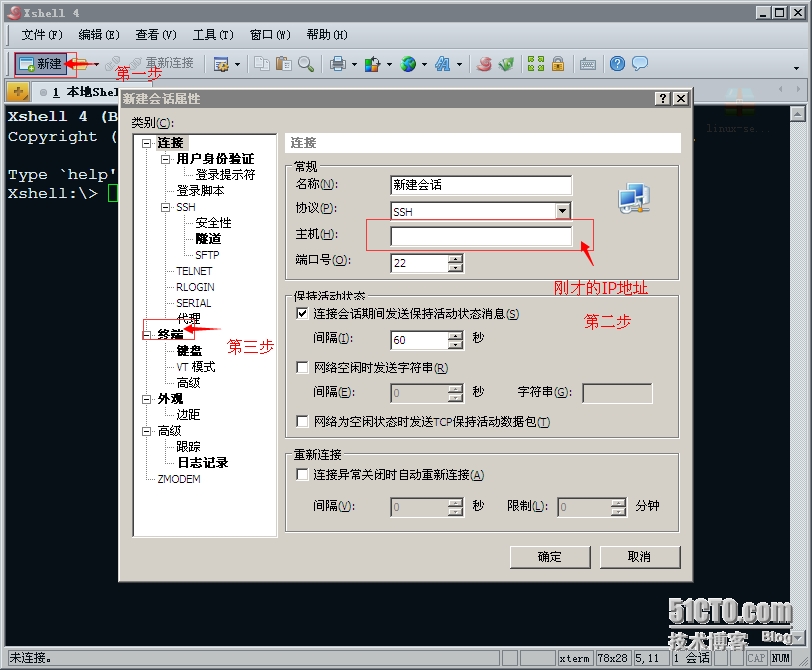Viewport: 812px width, 670px height.
Task: Collapse the 外观 tree node
Action: (x=147, y=399)
